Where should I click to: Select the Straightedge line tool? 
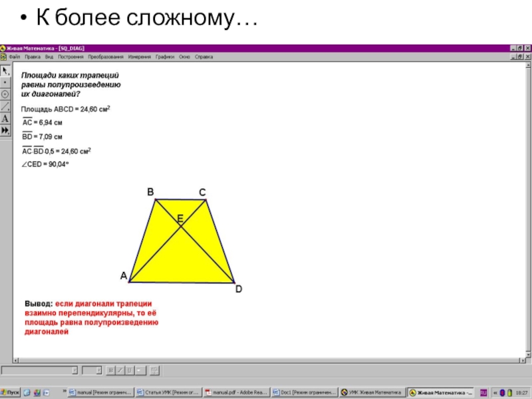click(5, 106)
